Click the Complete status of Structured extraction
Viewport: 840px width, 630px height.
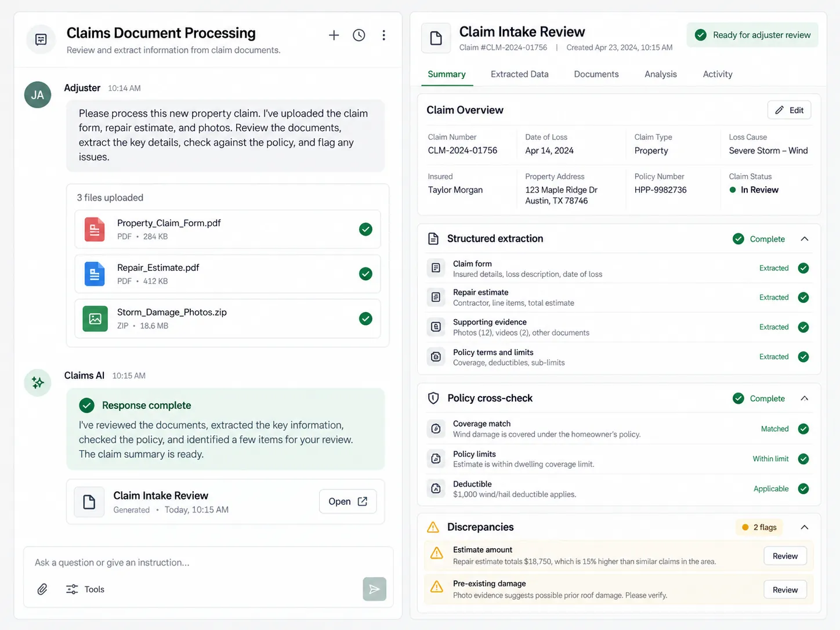click(x=759, y=239)
